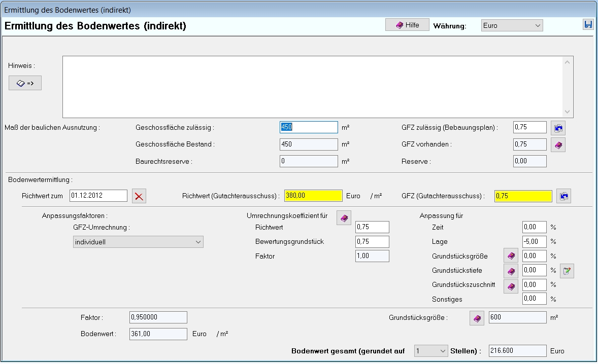Click Umrechnungs-Faktor 1,00 field
598x364 pixels.
[372, 256]
